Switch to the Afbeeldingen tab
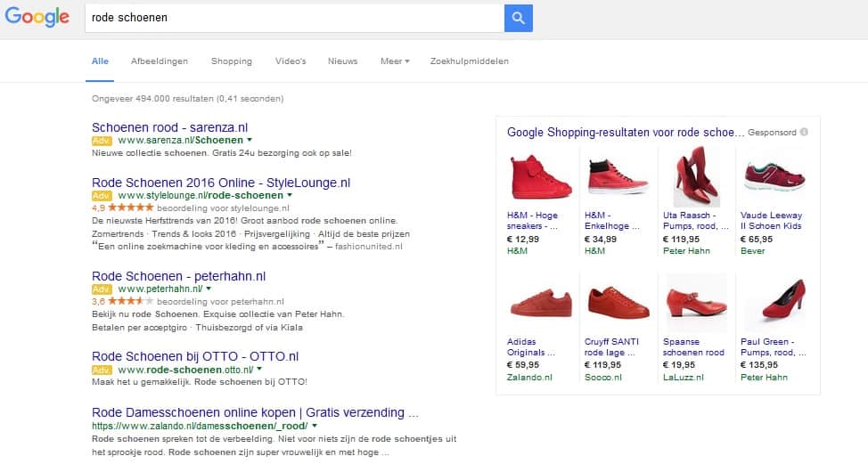This screenshot has height=464, width=868. pyautogui.click(x=160, y=61)
